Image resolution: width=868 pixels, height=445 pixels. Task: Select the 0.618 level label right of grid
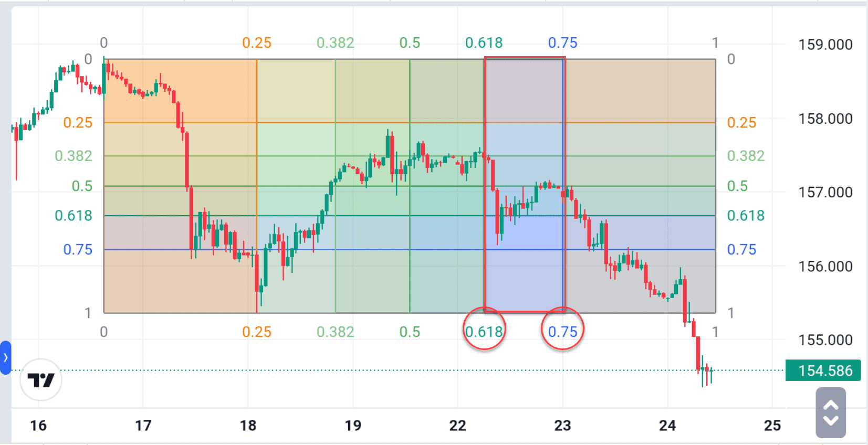(x=746, y=215)
